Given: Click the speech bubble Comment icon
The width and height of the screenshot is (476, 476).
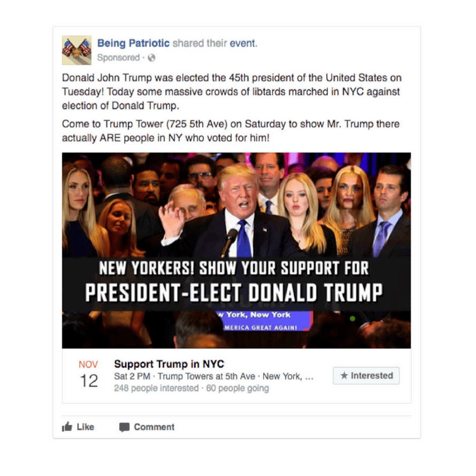Looking at the screenshot, I should (124, 427).
